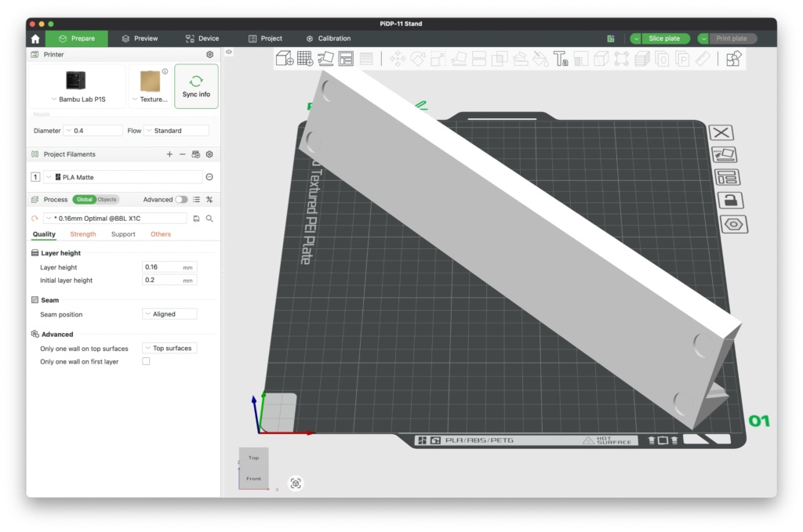
Task: Switch process scope to Objects
Action: [x=107, y=200]
